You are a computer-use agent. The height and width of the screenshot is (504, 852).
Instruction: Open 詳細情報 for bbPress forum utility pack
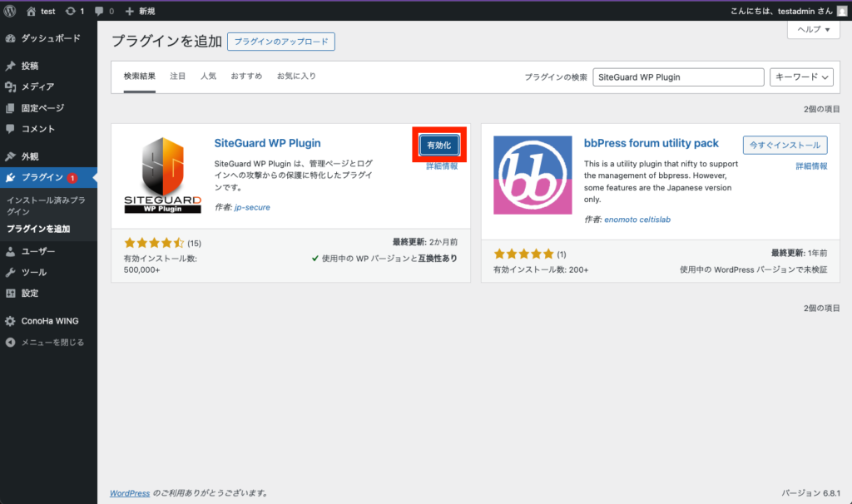(x=812, y=166)
